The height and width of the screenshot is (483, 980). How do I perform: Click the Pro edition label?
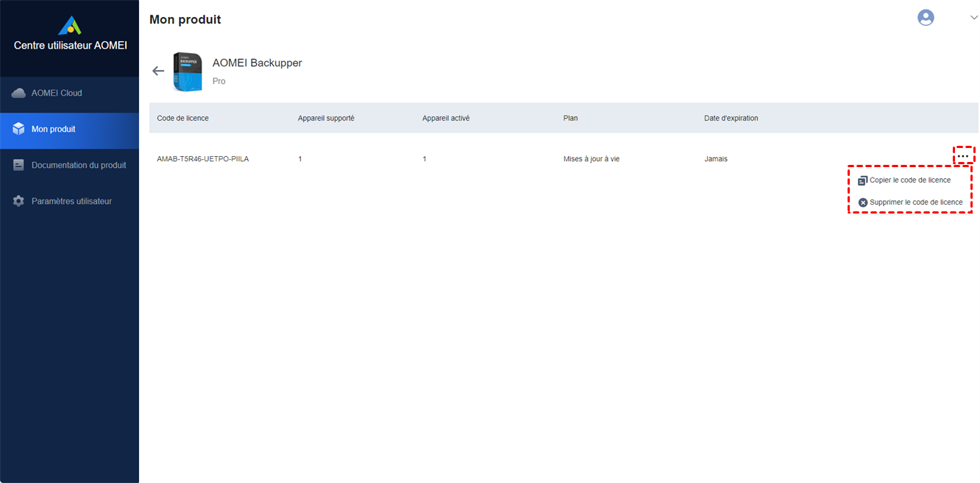(x=219, y=82)
